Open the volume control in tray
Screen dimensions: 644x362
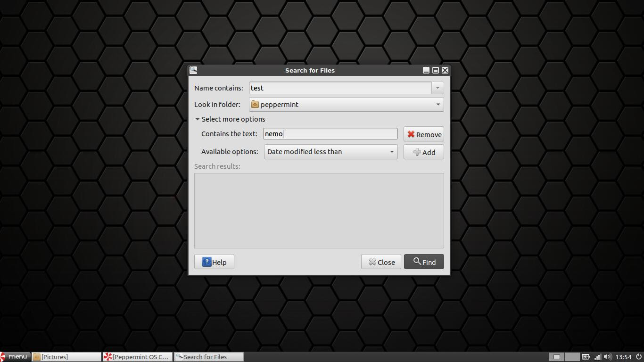tap(607, 357)
